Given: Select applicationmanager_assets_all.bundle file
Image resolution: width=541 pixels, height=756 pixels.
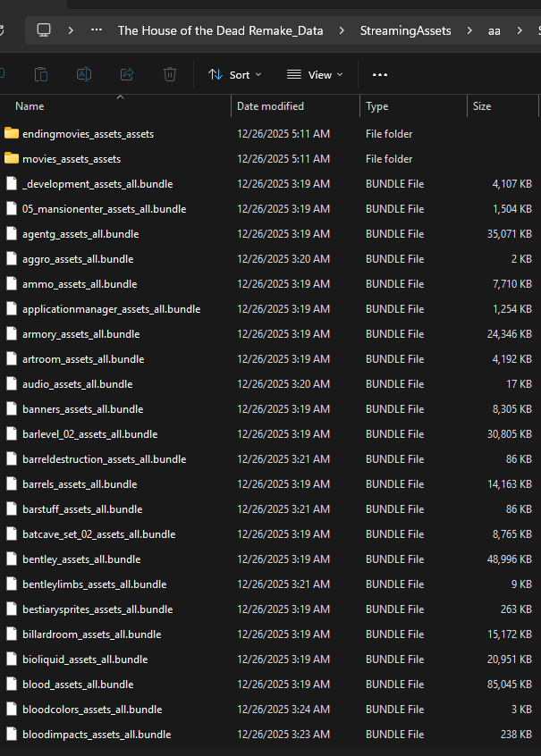Looking at the screenshot, I should tap(112, 309).
